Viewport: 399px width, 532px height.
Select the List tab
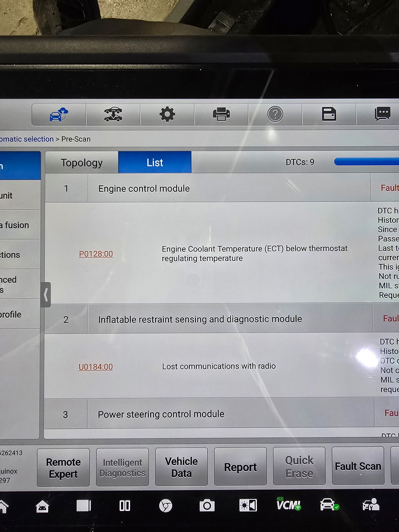tap(155, 162)
